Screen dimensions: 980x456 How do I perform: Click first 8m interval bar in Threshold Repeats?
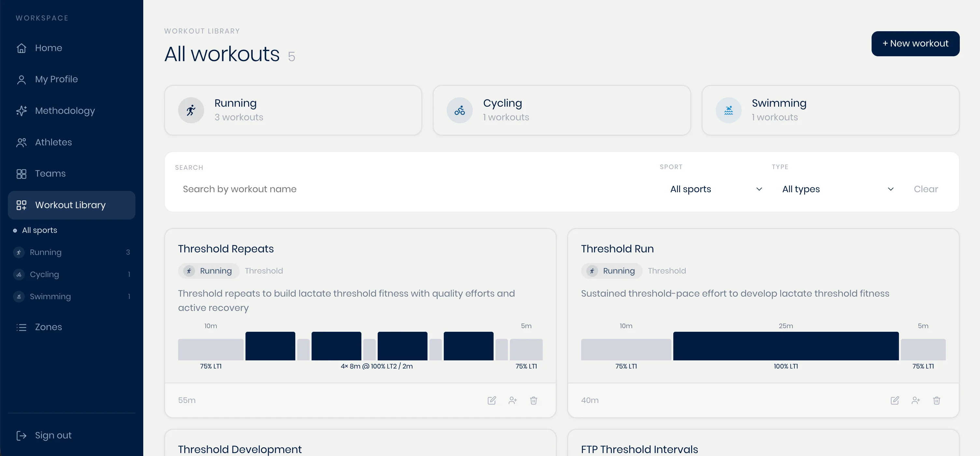pos(270,346)
